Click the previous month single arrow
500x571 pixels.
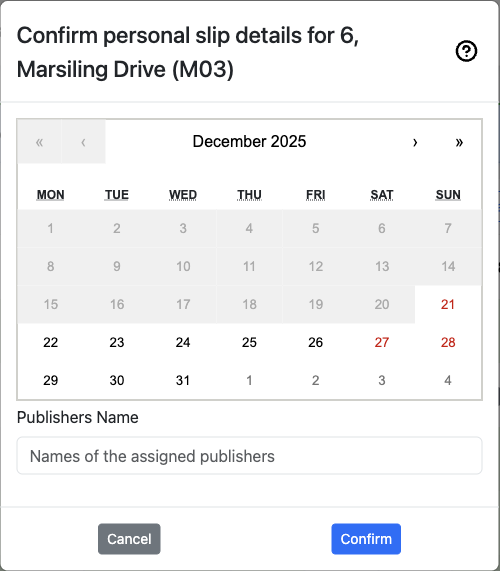point(83,141)
